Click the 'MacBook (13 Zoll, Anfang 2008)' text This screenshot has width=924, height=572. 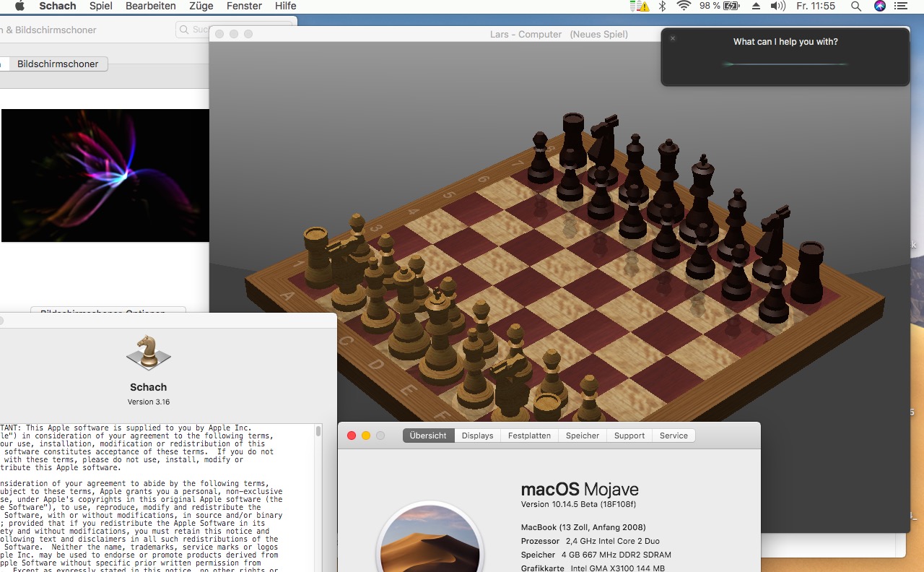(x=583, y=527)
